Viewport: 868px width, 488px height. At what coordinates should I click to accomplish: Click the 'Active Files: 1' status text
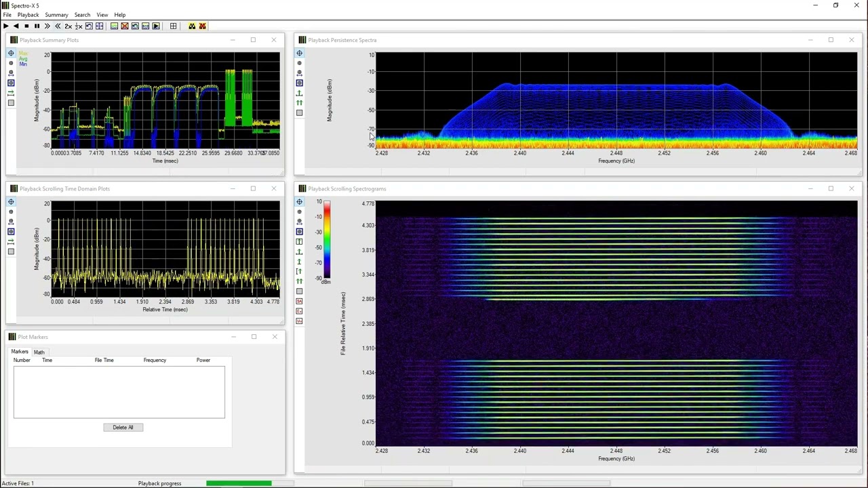[x=18, y=483]
